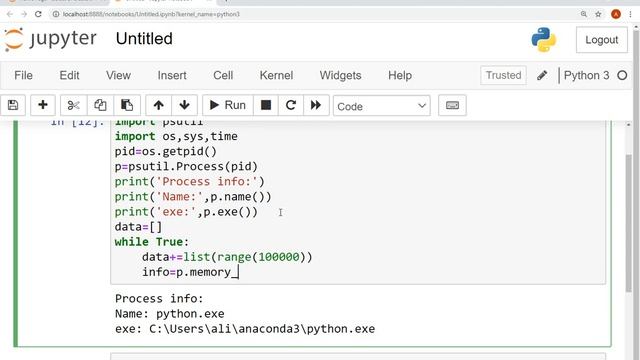Click the Jupyter logo
Image resolution: width=640 pixels, height=360 pixels.
coord(50,39)
